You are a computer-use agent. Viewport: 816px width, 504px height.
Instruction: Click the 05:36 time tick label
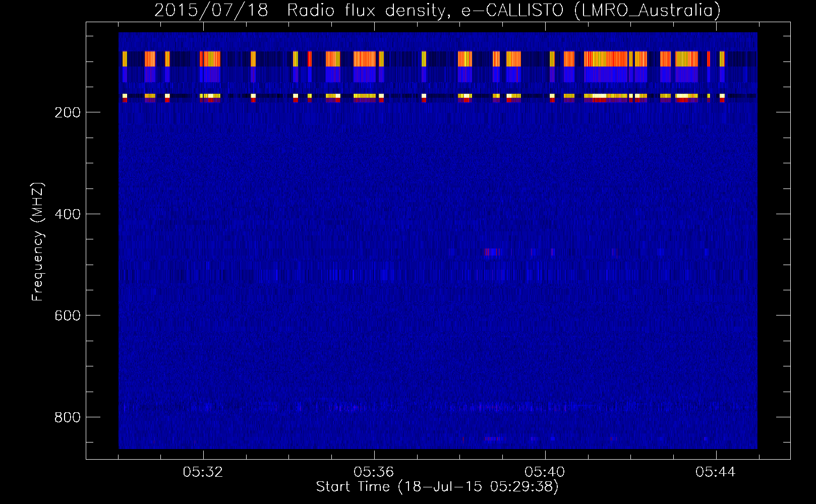pos(374,472)
